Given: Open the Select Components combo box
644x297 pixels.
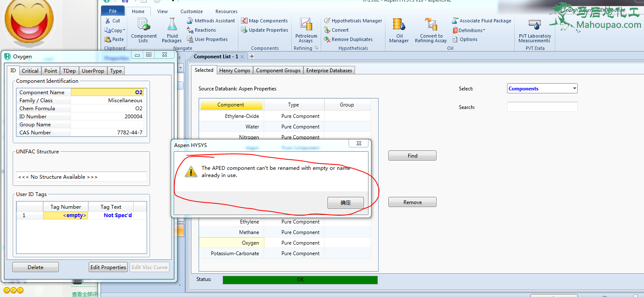Looking at the screenshot, I should (x=542, y=89).
